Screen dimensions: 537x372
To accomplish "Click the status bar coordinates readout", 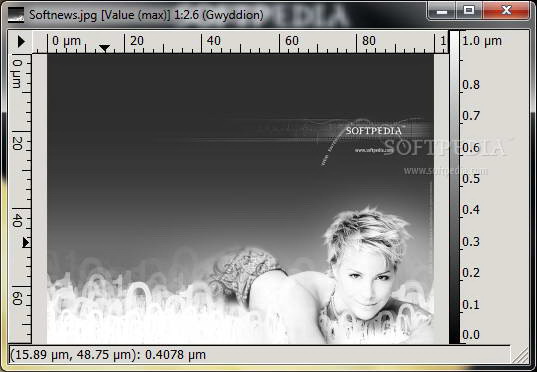I will tap(108, 355).
